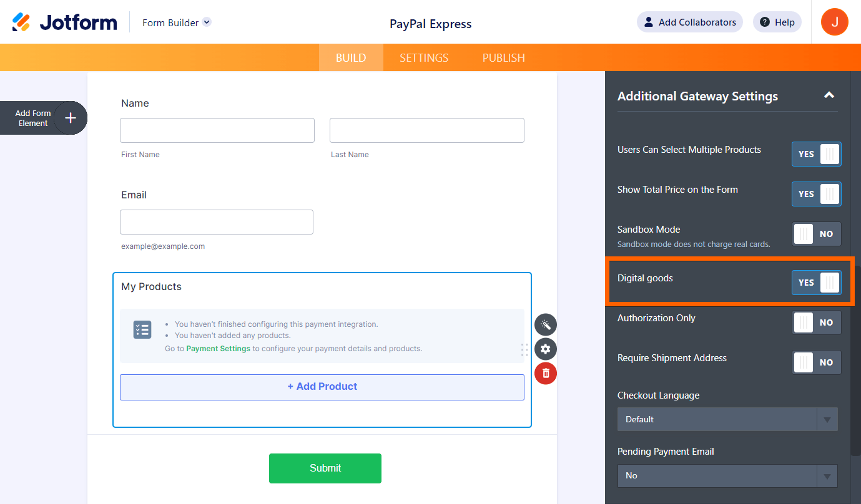The height and width of the screenshot is (504, 861).
Task: Toggle Users Can Select Multiple Products switch
Action: 816,154
